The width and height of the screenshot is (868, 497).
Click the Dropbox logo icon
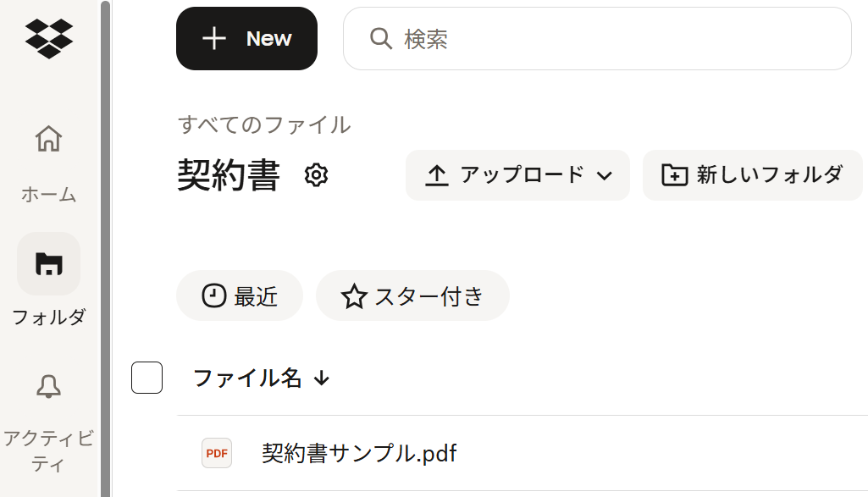[x=49, y=38]
